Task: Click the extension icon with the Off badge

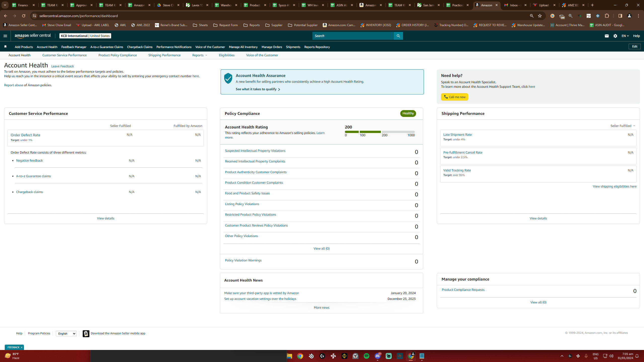Action: 562,16
